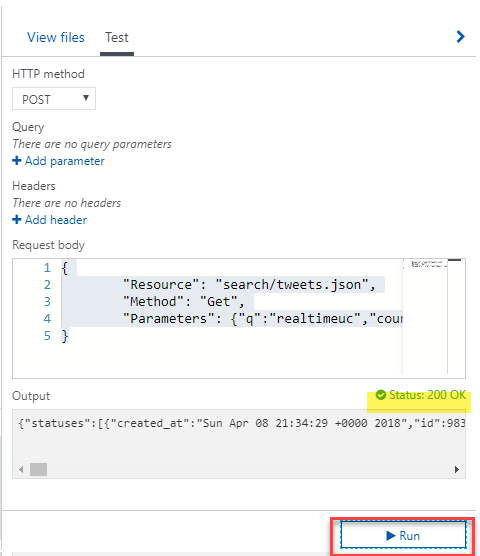Image resolution: width=480 pixels, height=556 pixels.
Task: Click the output scroll left arrow
Action: click(21, 469)
